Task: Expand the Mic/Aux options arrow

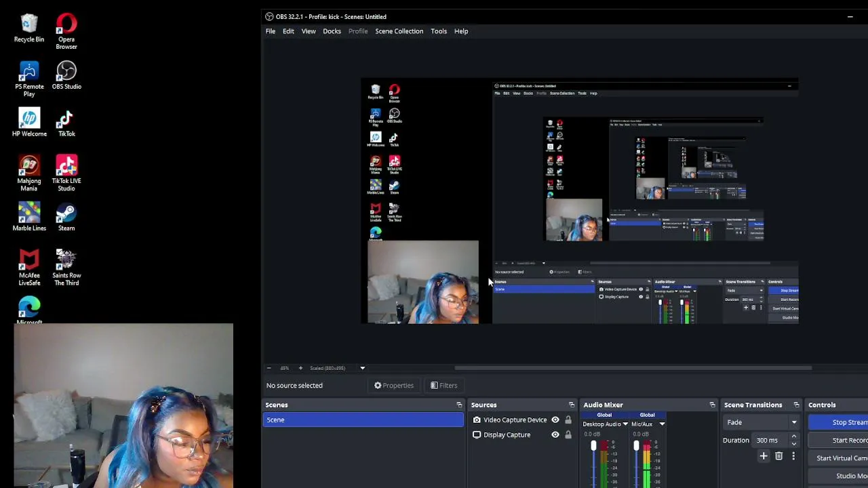Action: click(662, 424)
